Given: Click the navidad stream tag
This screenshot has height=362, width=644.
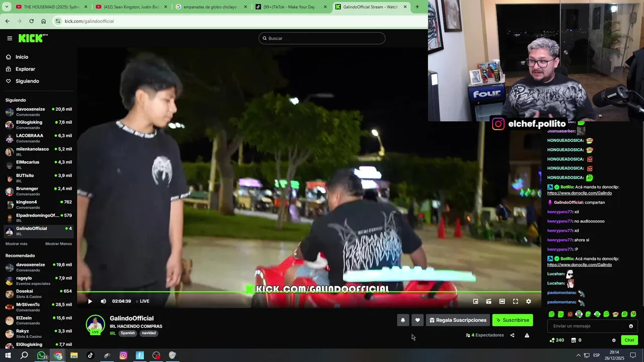Looking at the screenshot, I should click(x=149, y=333).
